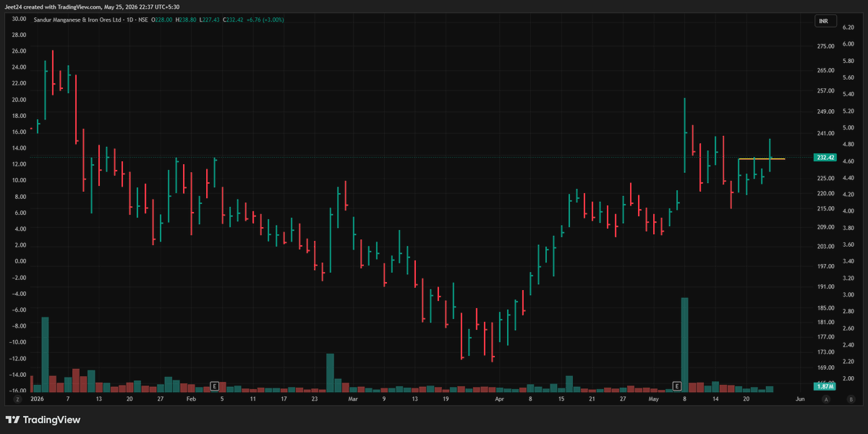868x434 pixels.
Task: Click the 2026 label on the date axis
Action: [x=37, y=399]
